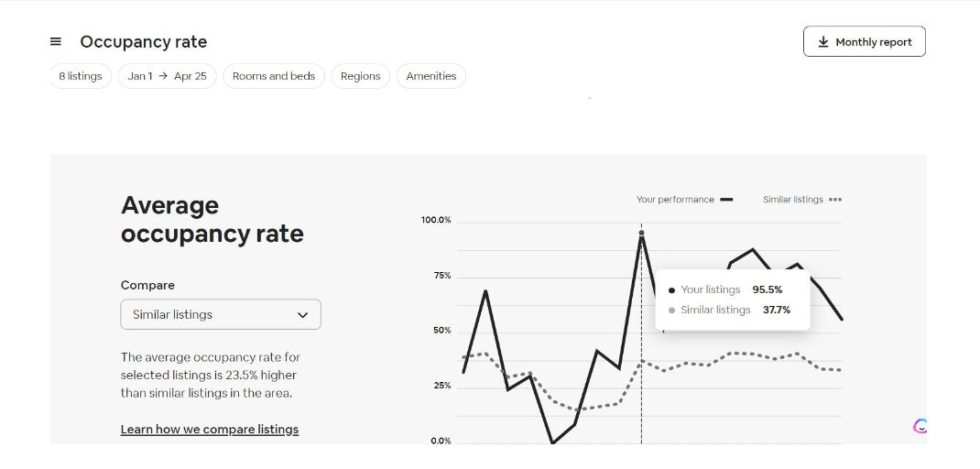Click the gray dot beside Similar listings tooltip

(672, 311)
